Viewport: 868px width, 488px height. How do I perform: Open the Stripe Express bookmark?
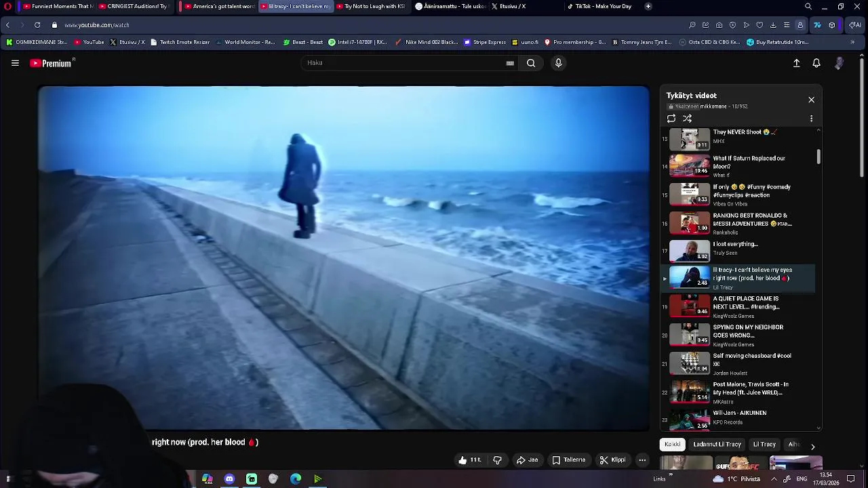pos(485,42)
